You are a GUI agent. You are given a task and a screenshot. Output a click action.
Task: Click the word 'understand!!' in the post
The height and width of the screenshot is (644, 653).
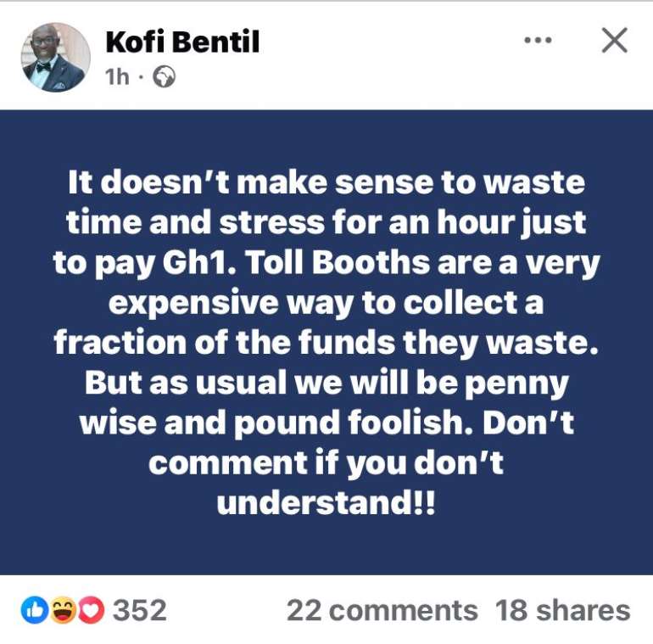tap(326, 502)
